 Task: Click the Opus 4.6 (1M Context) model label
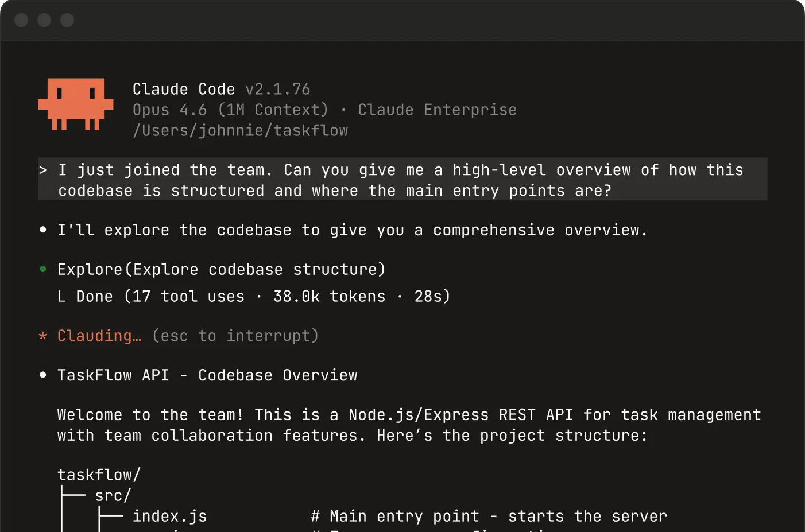click(230, 110)
